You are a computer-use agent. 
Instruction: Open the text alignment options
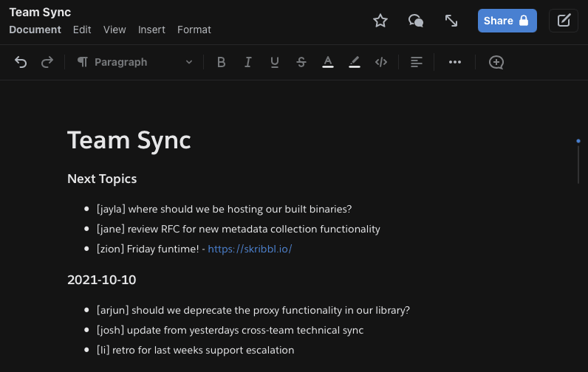[417, 62]
